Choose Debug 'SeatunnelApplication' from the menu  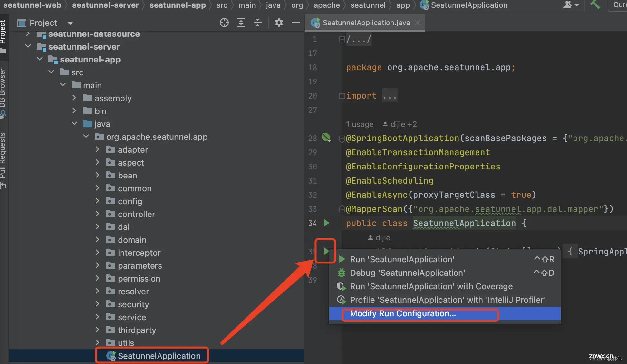(445, 273)
